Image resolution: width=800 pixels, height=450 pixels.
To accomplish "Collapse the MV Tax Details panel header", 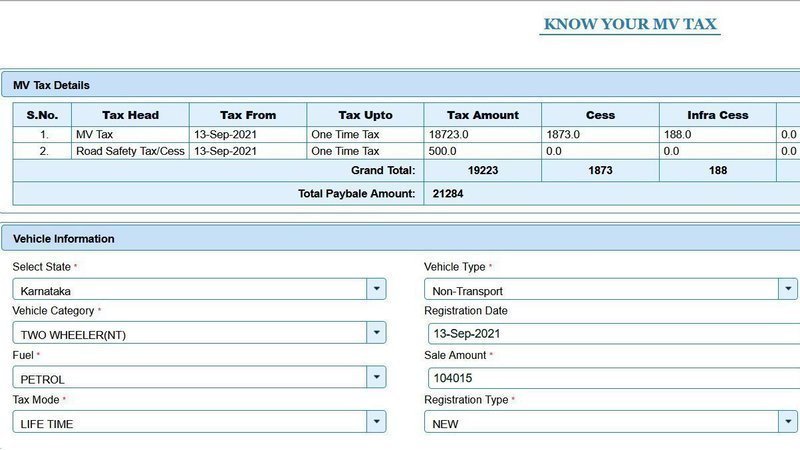I will (400, 85).
